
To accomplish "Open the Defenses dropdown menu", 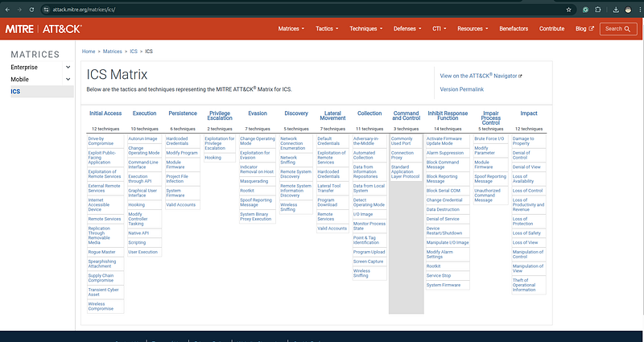I will pos(407,29).
